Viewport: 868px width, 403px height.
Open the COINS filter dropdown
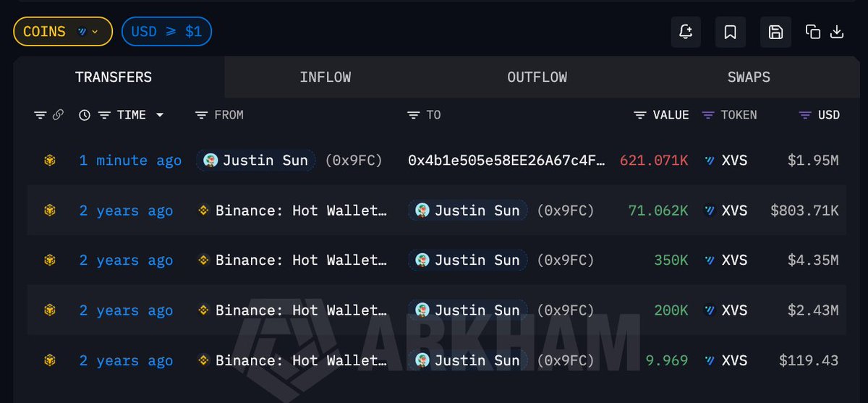click(63, 32)
